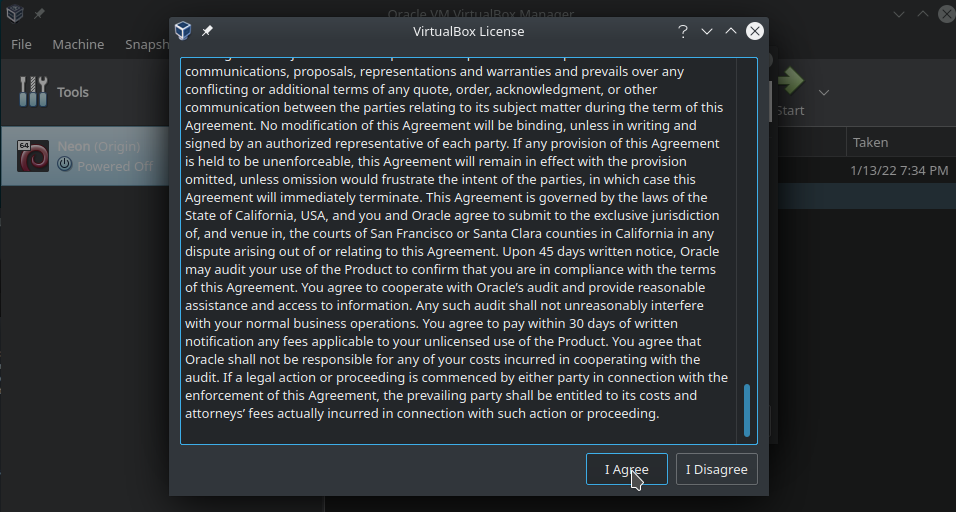
Task: Click VirtualBox cube icon in license dialog titlebar
Action: point(183,31)
